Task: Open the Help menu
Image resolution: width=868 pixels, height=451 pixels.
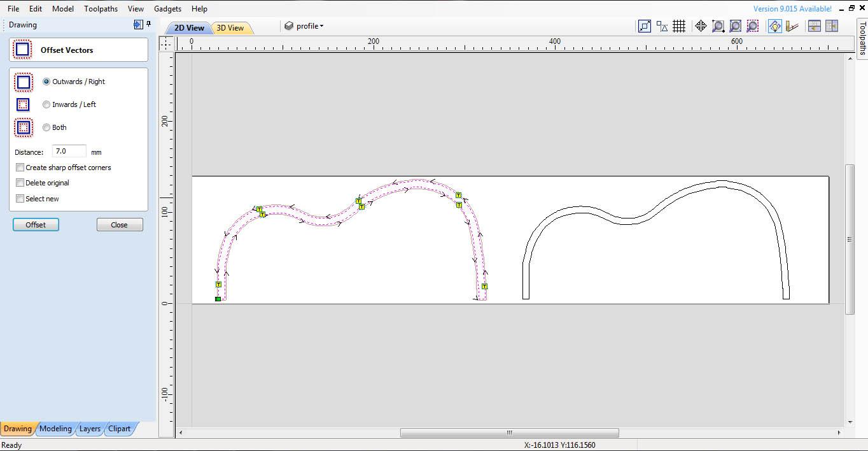Action: (x=199, y=9)
